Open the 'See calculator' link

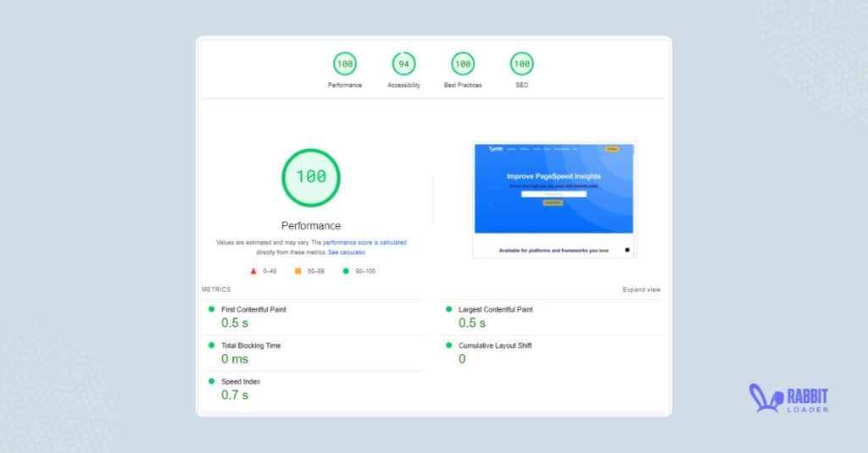pyautogui.click(x=347, y=252)
